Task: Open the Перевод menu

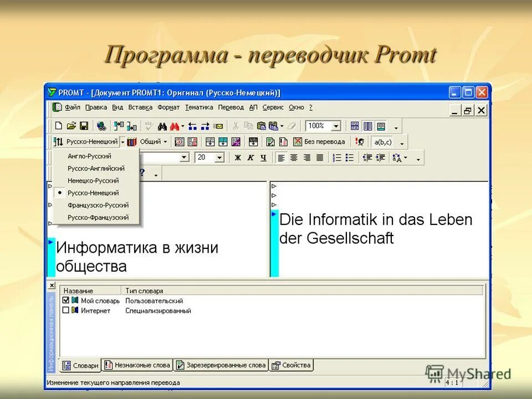Action: pyautogui.click(x=231, y=107)
